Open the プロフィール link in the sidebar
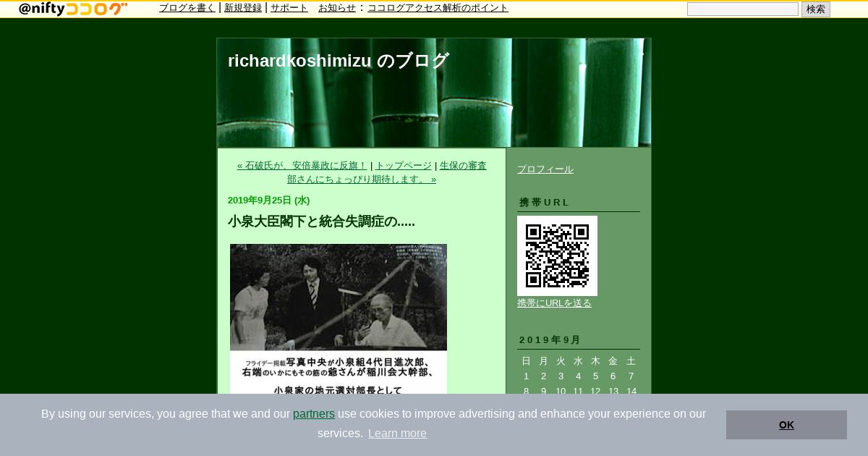Image resolution: width=868 pixels, height=456 pixels. pyautogui.click(x=545, y=169)
